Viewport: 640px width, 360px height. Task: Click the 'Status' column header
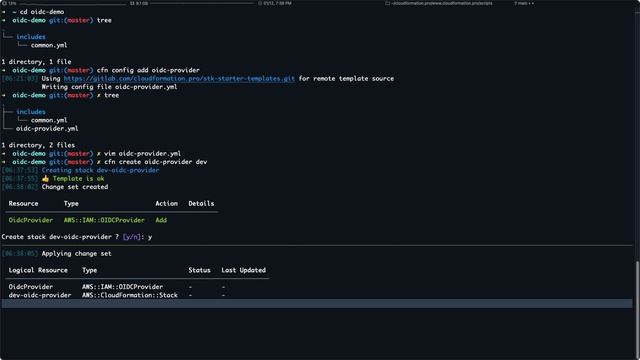click(x=199, y=270)
